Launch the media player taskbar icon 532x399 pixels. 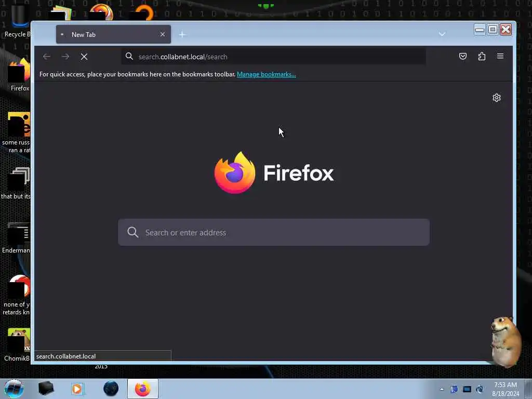click(77, 389)
